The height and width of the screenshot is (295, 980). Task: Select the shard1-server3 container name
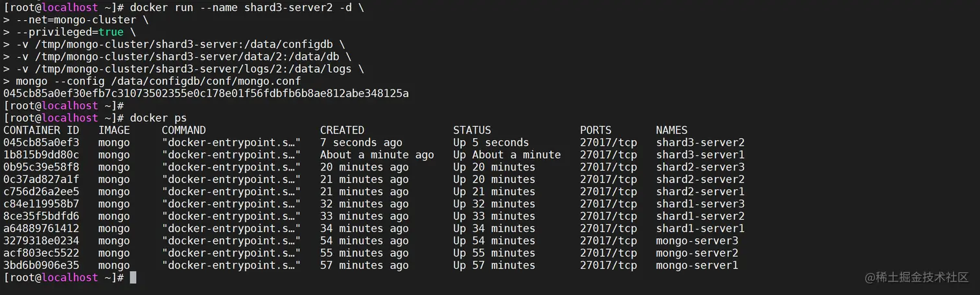click(x=700, y=204)
